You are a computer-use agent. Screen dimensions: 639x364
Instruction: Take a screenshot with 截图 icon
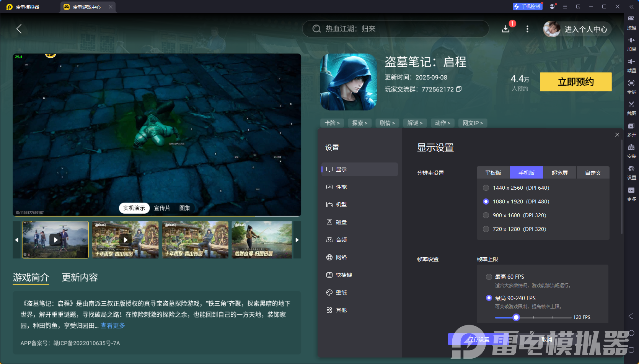(x=631, y=108)
